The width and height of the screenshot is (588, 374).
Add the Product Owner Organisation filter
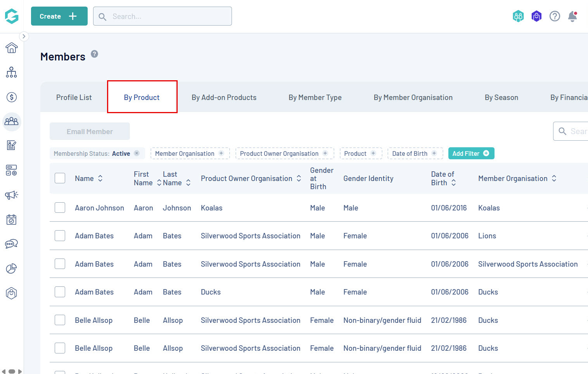(x=284, y=153)
